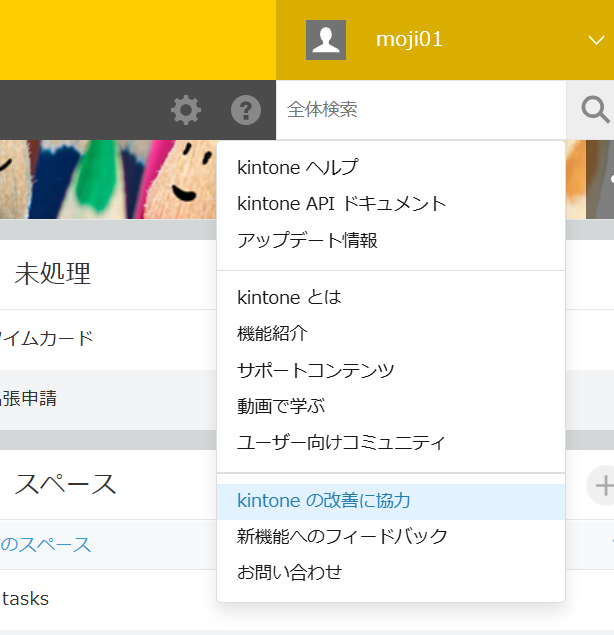Click the pencil characters cover image
The width and height of the screenshot is (614, 635).
tap(108, 179)
